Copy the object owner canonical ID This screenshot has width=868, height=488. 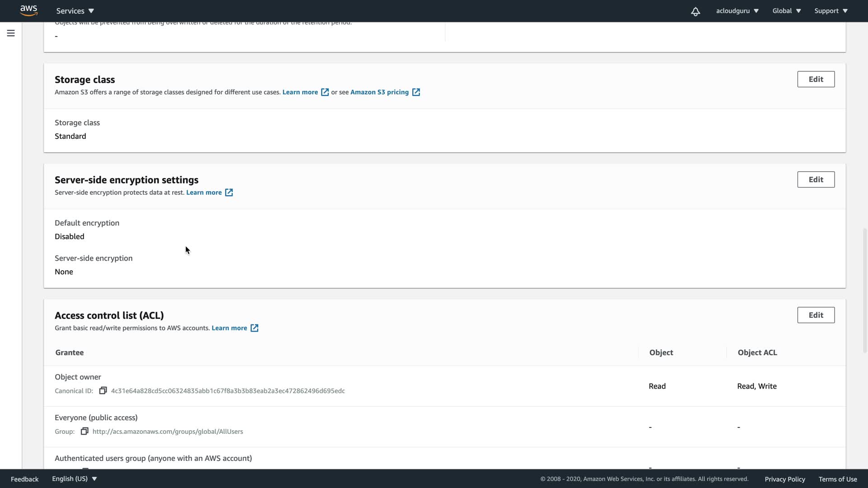103,390
